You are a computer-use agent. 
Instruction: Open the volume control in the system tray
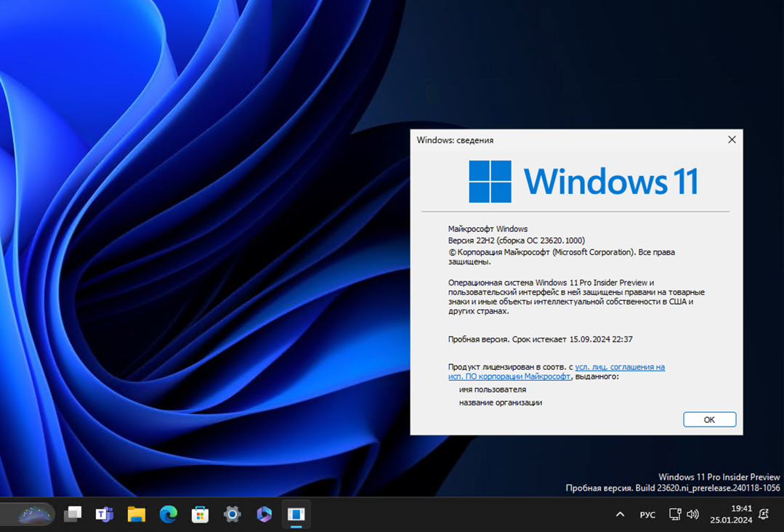click(x=692, y=515)
